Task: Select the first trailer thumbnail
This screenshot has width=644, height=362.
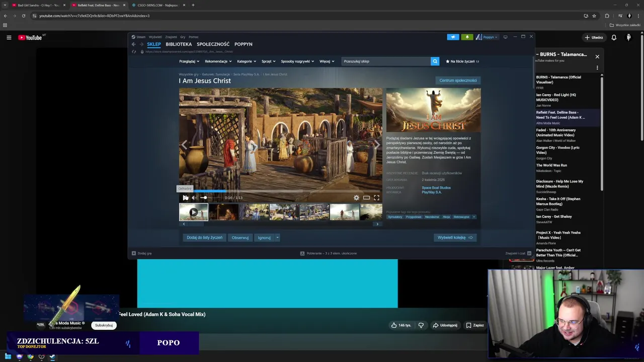Action: tap(194, 212)
